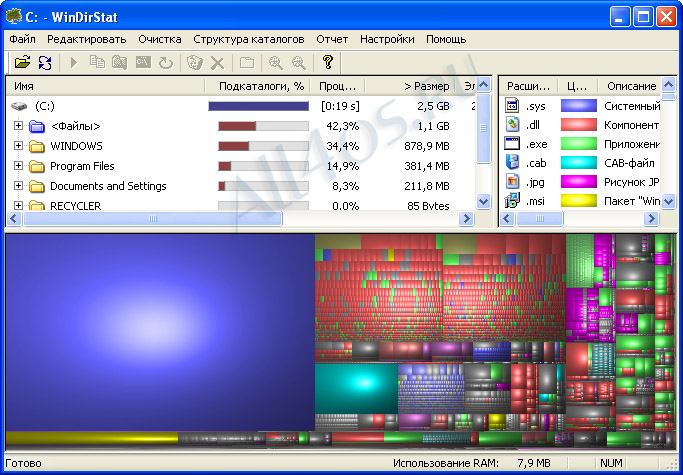Click the WinDirStat tree icon in title bar
This screenshot has width=683, height=475.
[x=14, y=17]
